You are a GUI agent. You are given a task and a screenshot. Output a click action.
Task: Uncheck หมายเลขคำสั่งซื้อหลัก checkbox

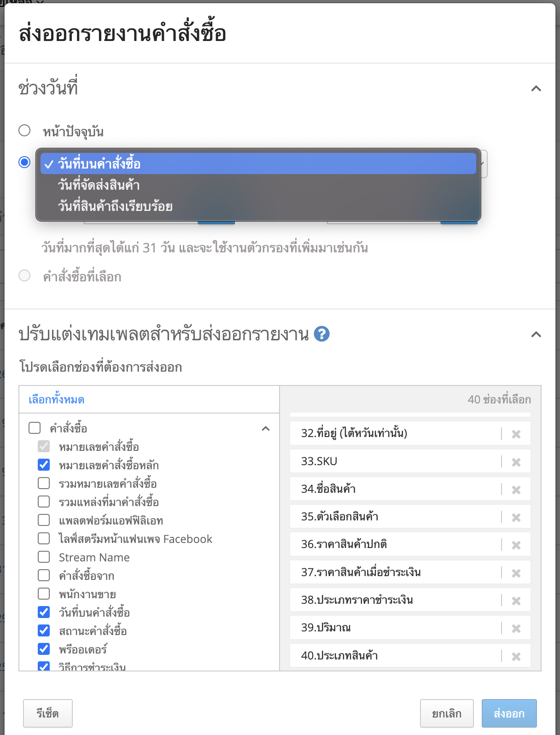(x=44, y=465)
